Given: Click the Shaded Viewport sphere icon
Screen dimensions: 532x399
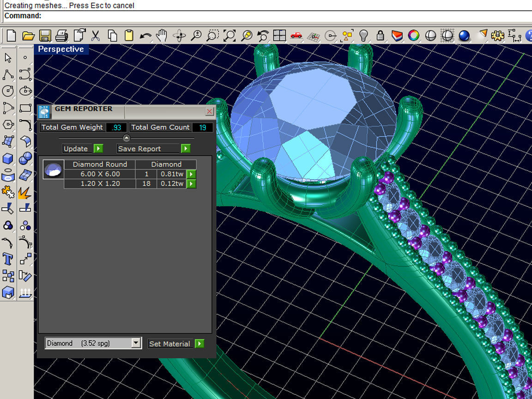Looking at the screenshot, I should point(430,35).
